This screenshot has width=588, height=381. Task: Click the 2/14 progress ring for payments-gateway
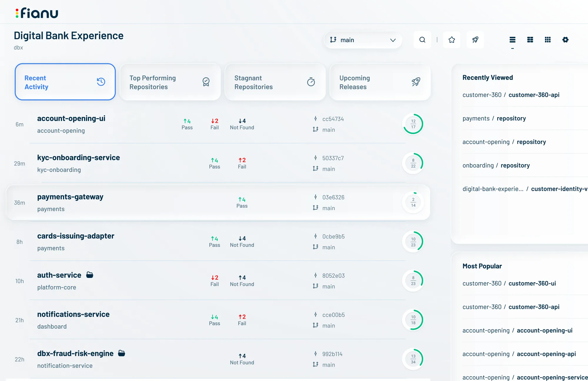[x=413, y=202]
